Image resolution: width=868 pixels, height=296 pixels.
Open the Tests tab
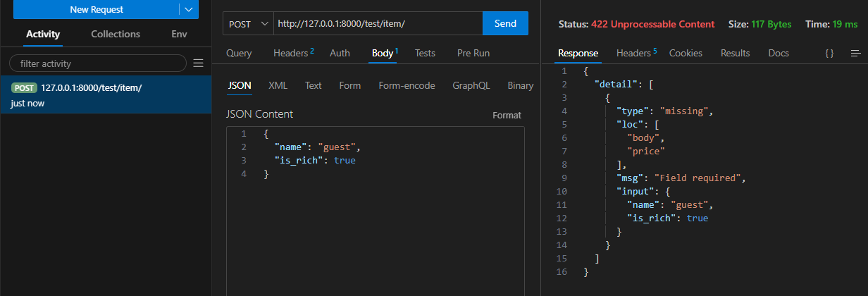(425, 53)
